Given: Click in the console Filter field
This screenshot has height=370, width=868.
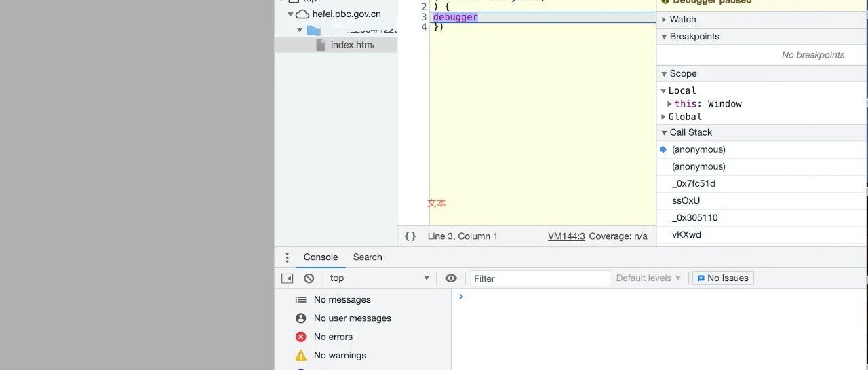Looking at the screenshot, I should pyautogui.click(x=540, y=278).
